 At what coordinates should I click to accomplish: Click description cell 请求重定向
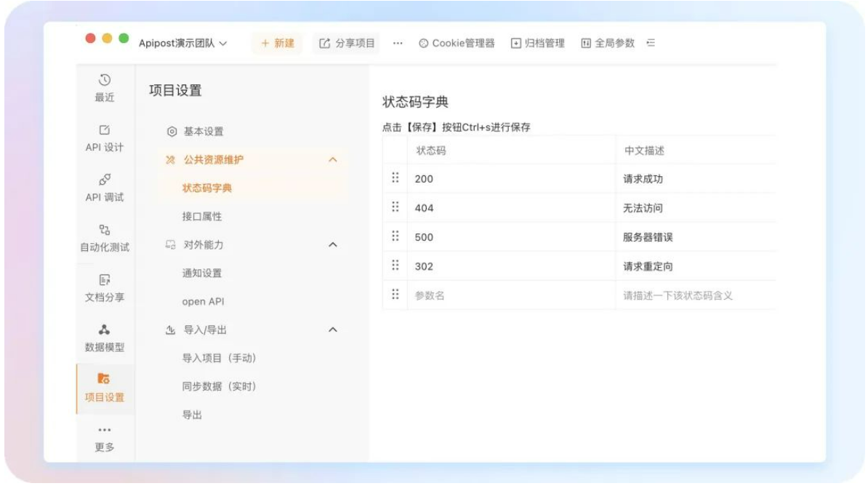(696, 266)
